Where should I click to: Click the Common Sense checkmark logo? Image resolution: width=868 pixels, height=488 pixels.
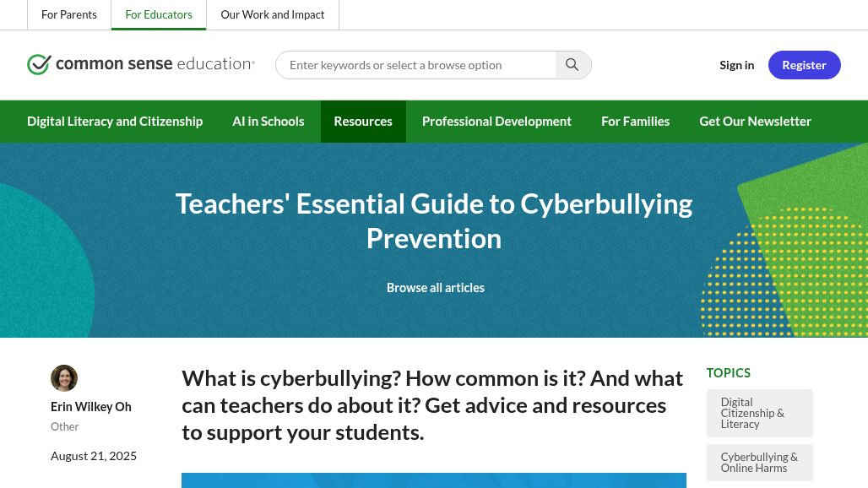tap(39, 65)
